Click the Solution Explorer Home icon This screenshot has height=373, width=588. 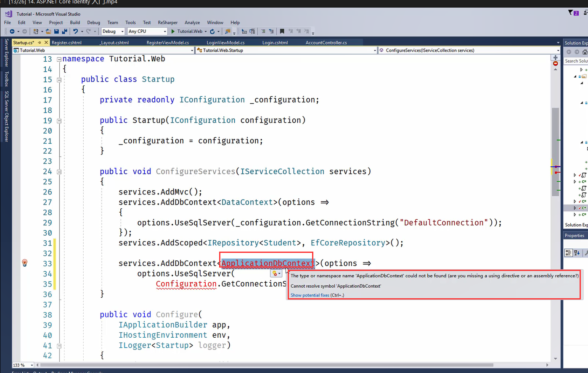click(585, 52)
